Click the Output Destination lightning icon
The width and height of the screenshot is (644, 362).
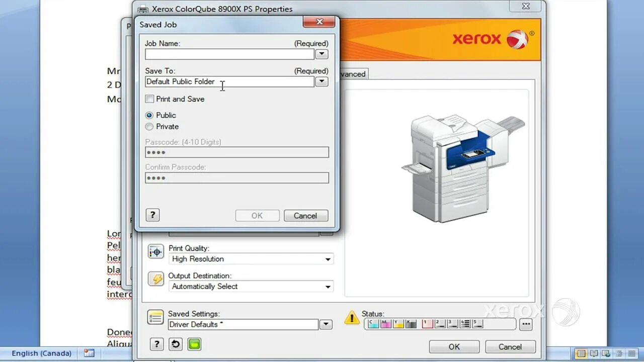click(156, 279)
